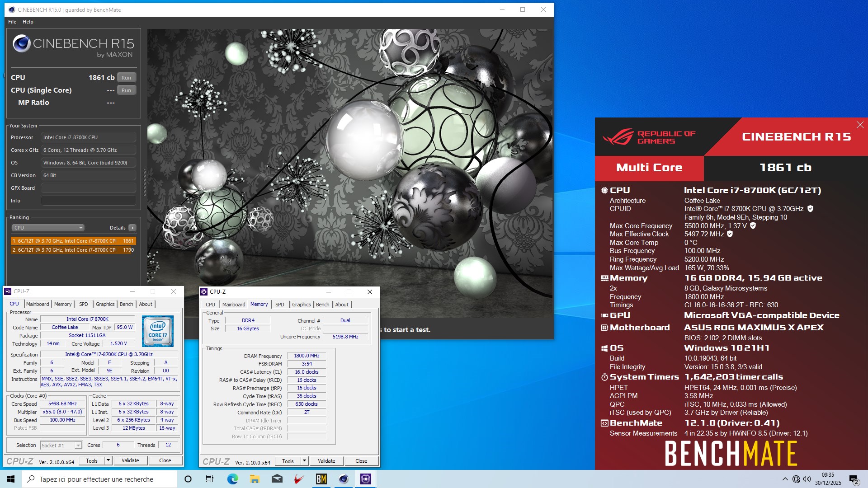This screenshot has width=868, height=488.
Task: Click left CPU-Z window title icon
Action: coord(8,291)
